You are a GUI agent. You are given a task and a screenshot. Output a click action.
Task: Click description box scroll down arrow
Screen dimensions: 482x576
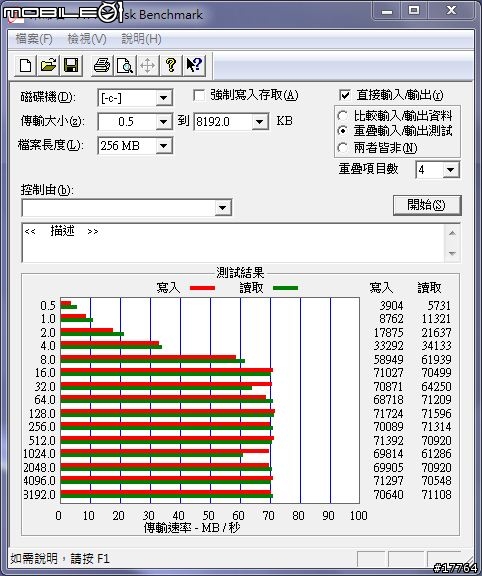tap(452, 253)
